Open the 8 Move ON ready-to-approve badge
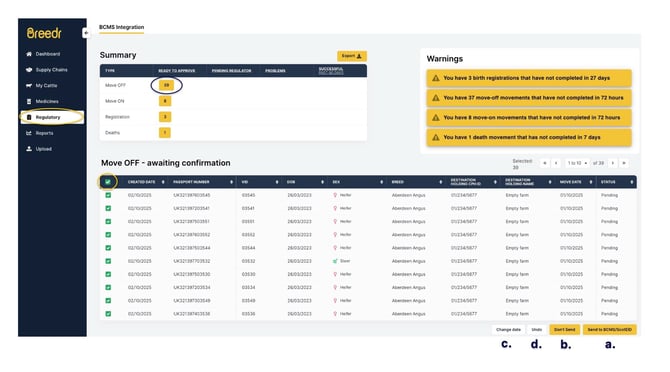 pyautogui.click(x=165, y=101)
